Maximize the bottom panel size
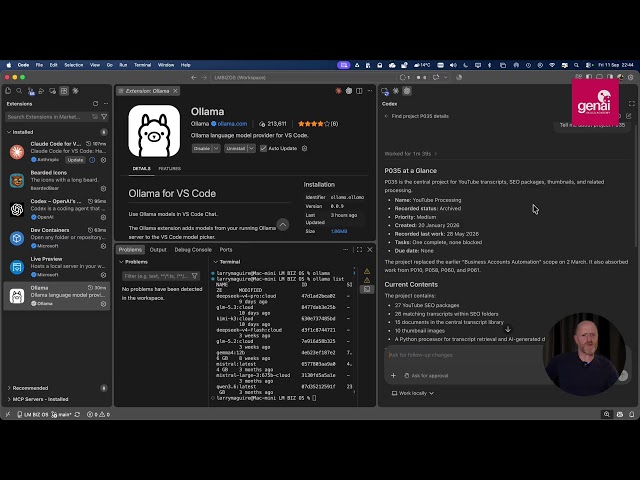The image size is (640, 480). (359, 249)
